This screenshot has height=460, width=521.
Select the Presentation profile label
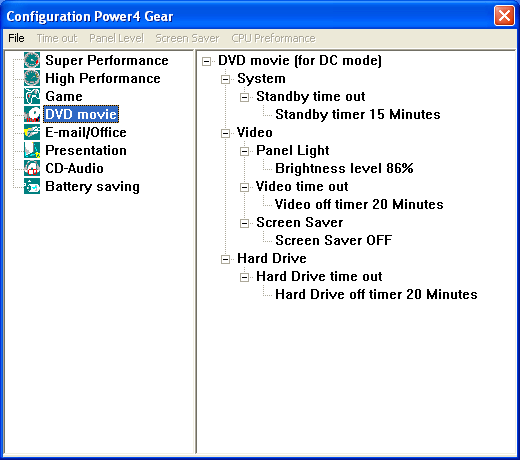(x=86, y=150)
